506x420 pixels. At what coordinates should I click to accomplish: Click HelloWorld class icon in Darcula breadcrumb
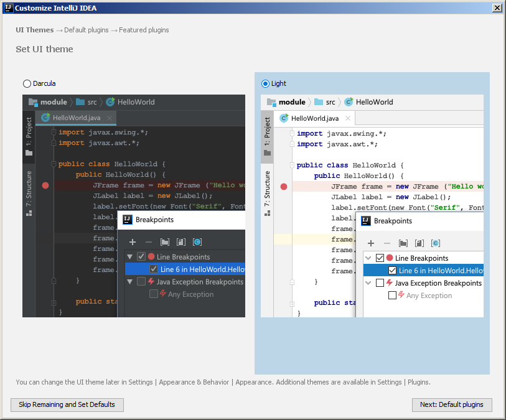coord(110,102)
